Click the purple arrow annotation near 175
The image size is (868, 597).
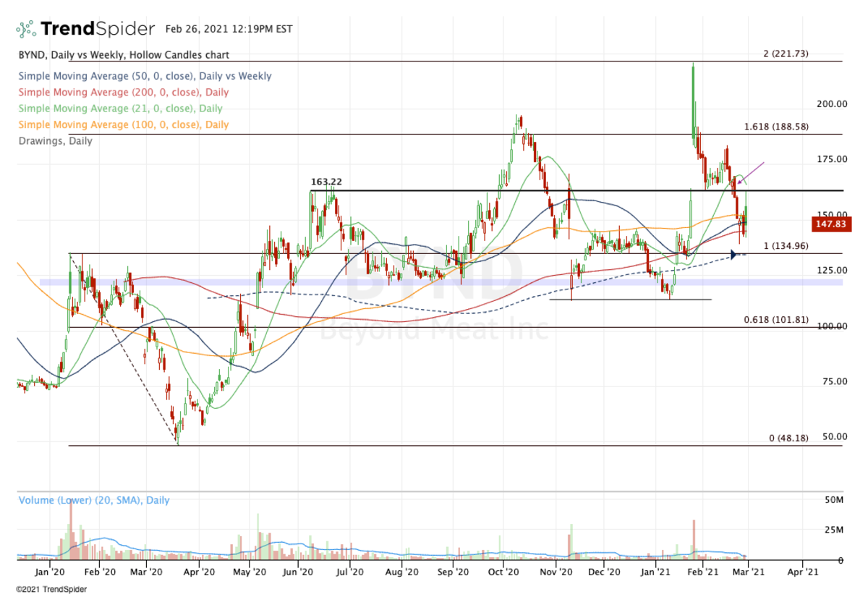click(x=752, y=172)
